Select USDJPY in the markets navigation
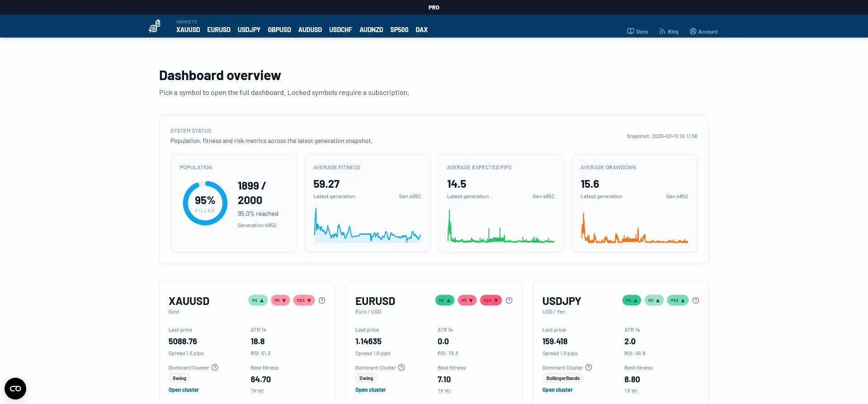The width and height of the screenshot is (868, 404). [249, 30]
